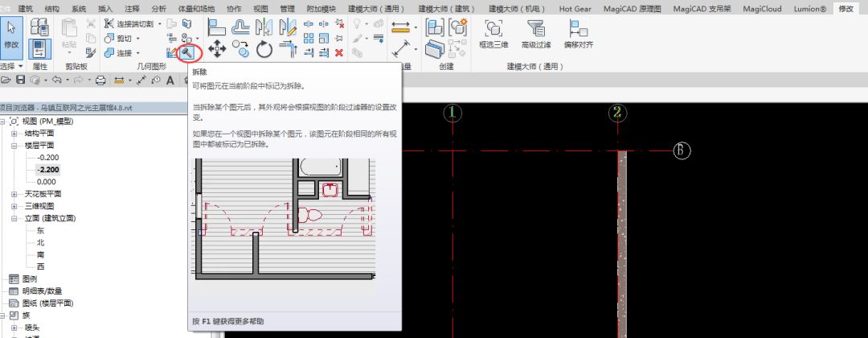This screenshot has height=338, width=868.
Task: Switch to the 视图 ribbon tab
Action: click(x=260, y=9)
